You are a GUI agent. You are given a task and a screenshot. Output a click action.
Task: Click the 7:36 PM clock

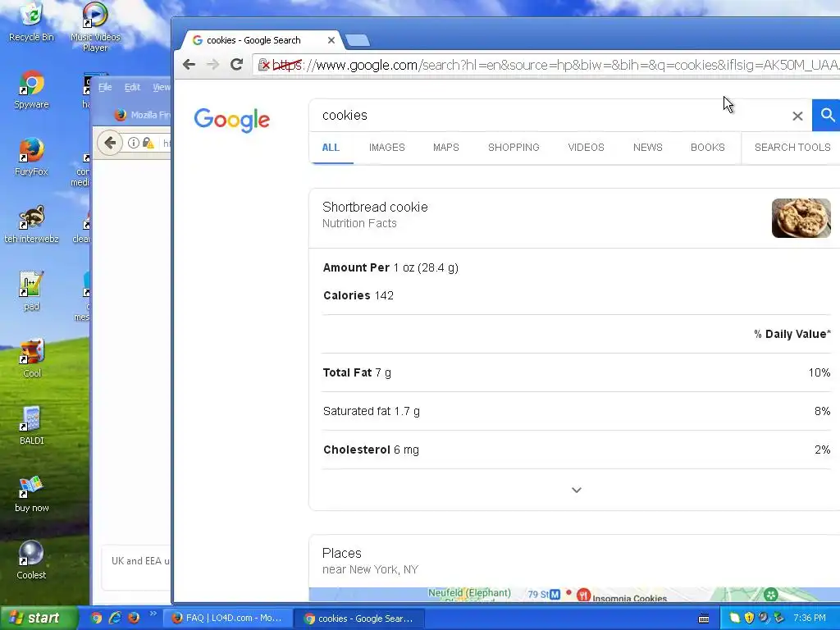point(810,619)
